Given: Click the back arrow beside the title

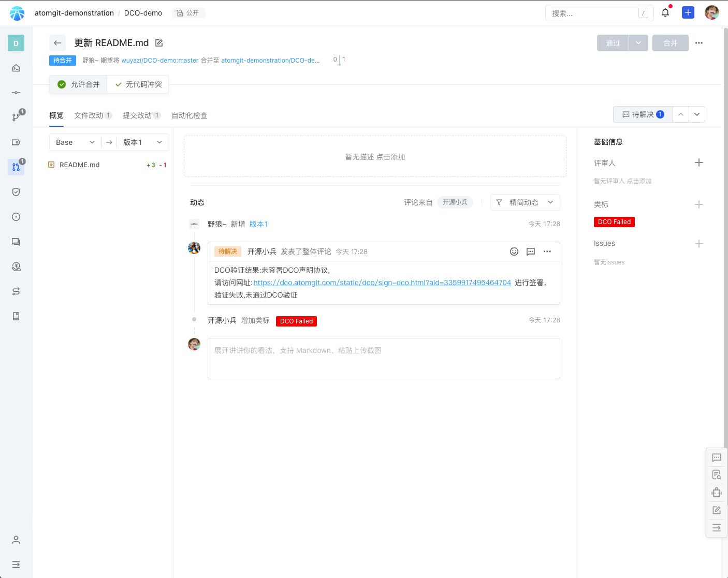Looking at the screenshot, I should (x=57, y=43).
